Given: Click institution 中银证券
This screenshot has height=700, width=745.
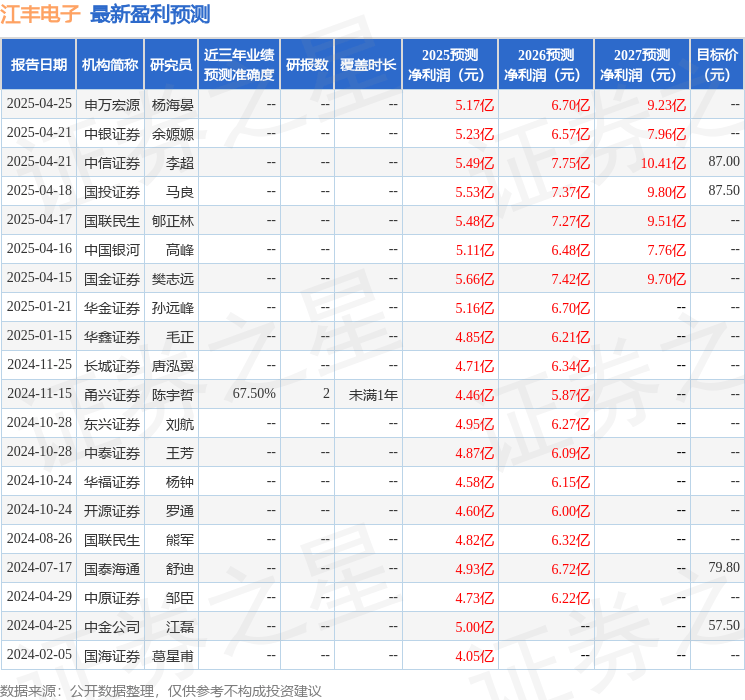Looking at the screenshot, I should (x=112, y=134).
